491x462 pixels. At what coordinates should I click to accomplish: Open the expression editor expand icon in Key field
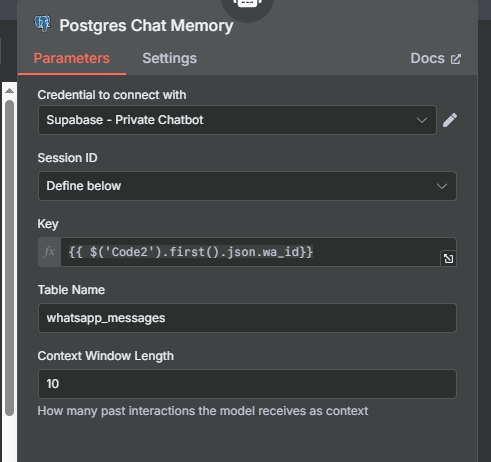(x=448, y=258)
